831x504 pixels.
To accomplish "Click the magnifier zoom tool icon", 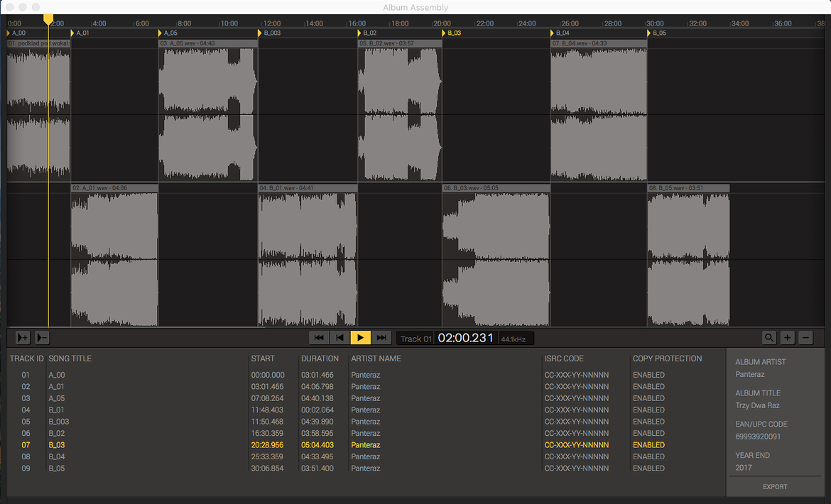I will pos(769,337).
